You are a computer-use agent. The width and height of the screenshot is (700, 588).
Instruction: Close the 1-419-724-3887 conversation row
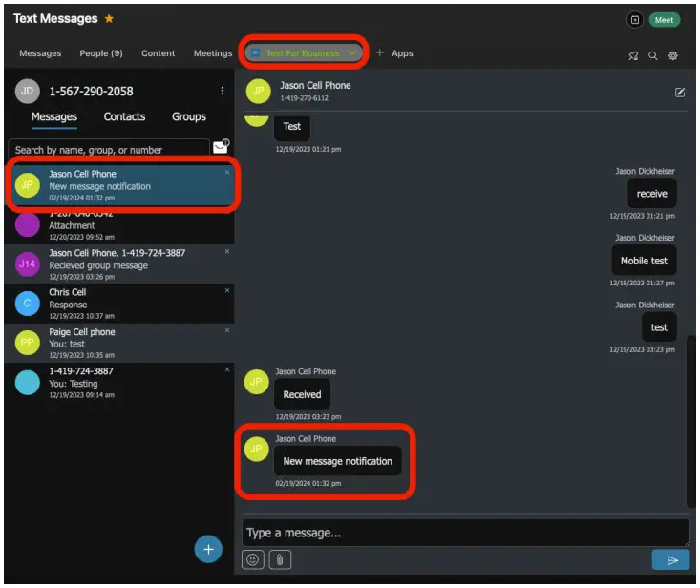click(x=227, y=369)
